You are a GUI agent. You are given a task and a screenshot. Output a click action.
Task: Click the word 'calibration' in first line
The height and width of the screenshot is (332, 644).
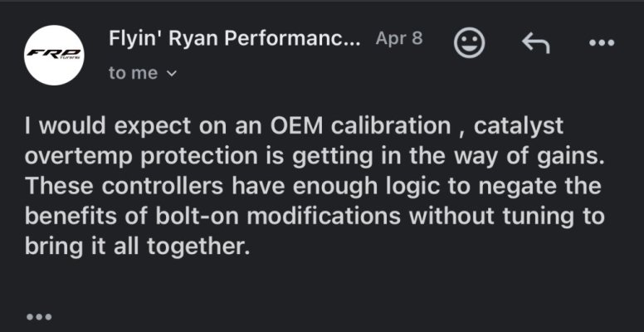(x=391, y=125)
